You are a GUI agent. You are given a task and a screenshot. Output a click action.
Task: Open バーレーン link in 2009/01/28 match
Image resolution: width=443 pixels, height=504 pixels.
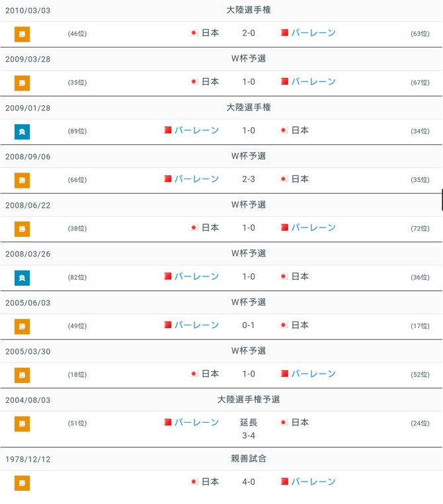coord(196,130)
